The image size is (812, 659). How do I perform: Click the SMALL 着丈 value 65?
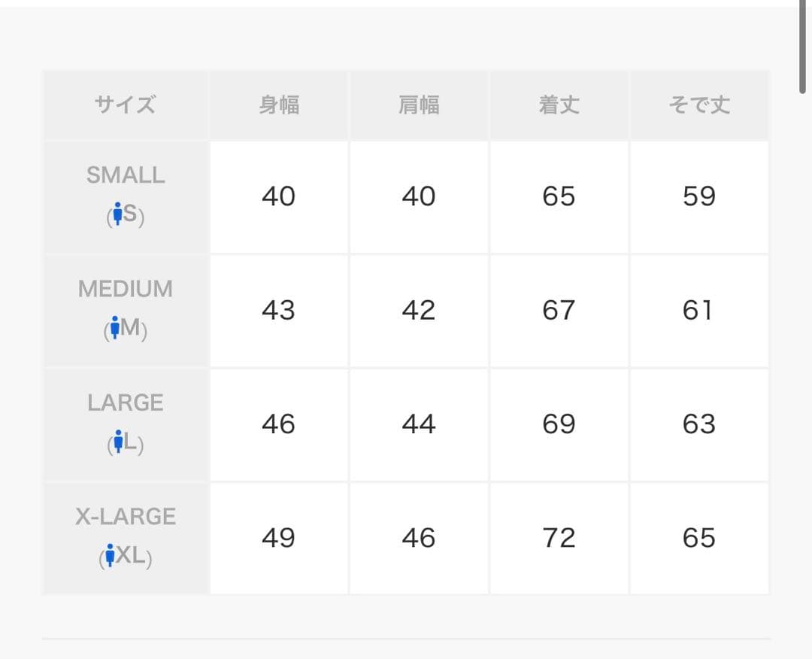point(559,196)
